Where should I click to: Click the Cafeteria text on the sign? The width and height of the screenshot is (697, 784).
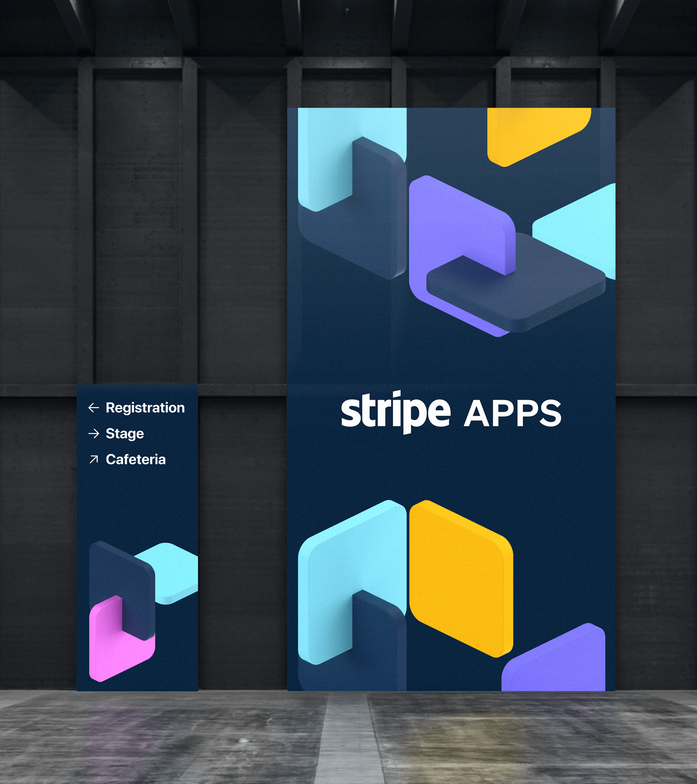tap(136, 459)
